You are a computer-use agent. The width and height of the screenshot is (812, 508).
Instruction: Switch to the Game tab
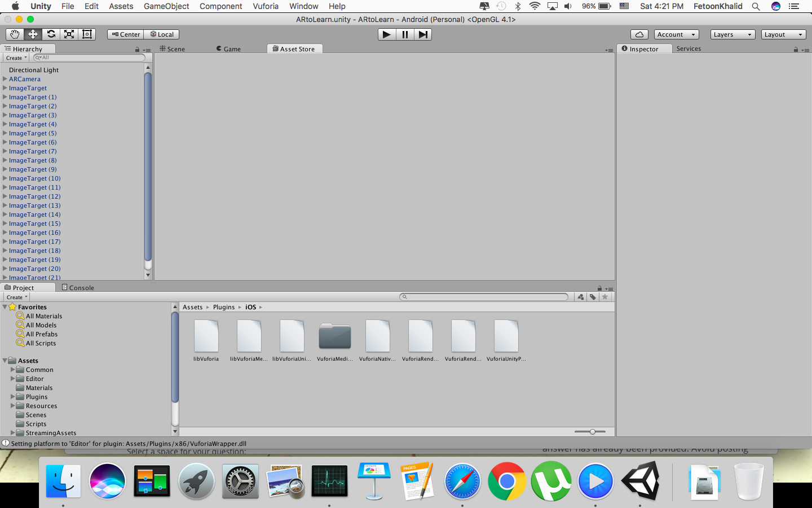pyautogui.click(x=229, y=49)
